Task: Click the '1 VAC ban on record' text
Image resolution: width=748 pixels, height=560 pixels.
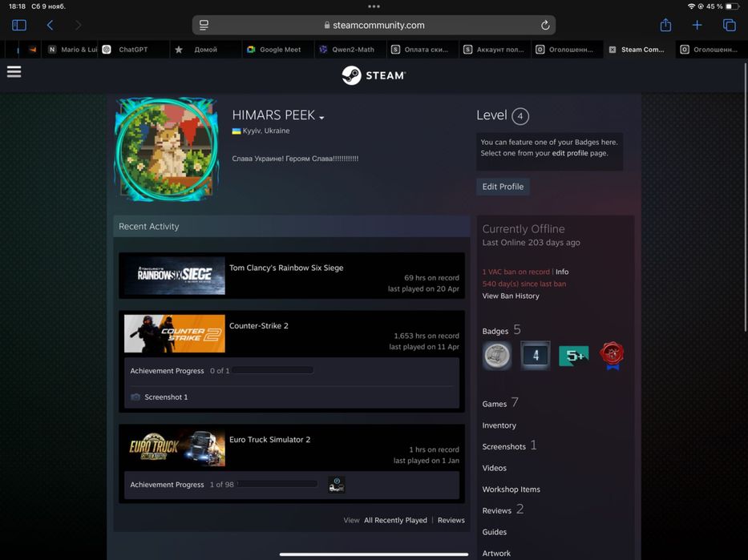Action: 516,272
